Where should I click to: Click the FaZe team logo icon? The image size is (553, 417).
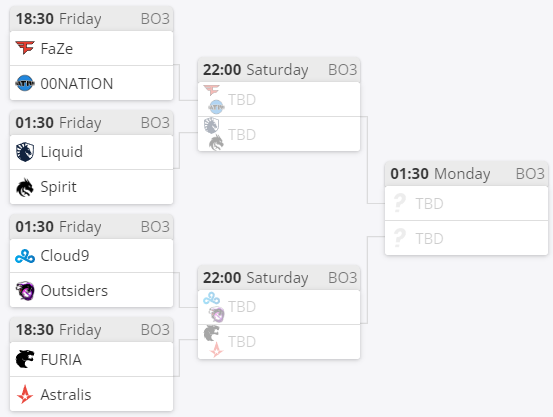(x=25, y=48)
